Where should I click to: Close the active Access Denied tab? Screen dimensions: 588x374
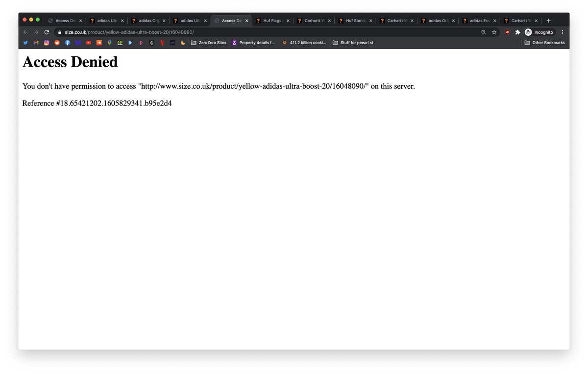(x=246, y=21)
